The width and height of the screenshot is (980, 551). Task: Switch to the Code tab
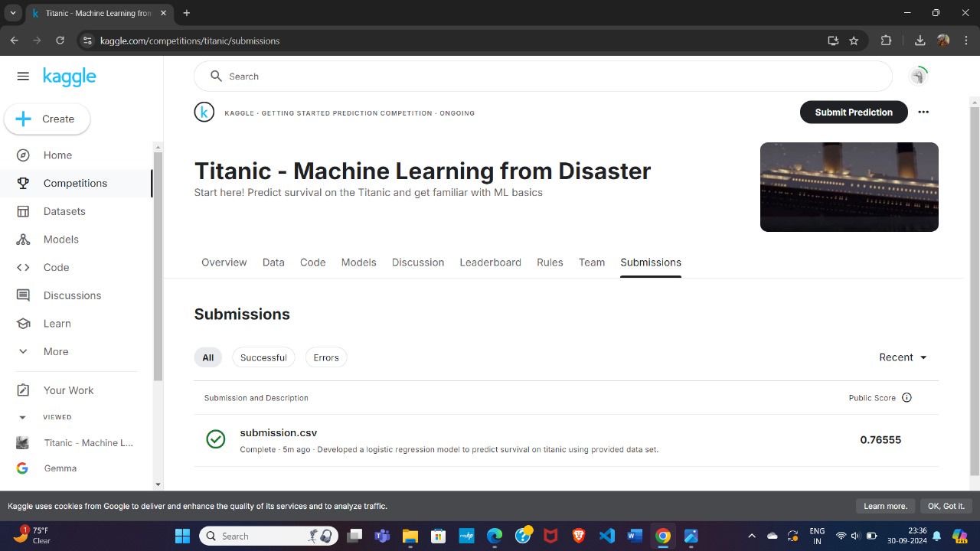(312, 262)
